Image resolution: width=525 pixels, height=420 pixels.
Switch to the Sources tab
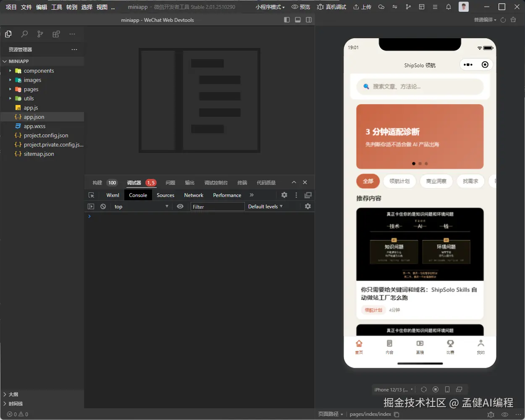tap(165, 195)
